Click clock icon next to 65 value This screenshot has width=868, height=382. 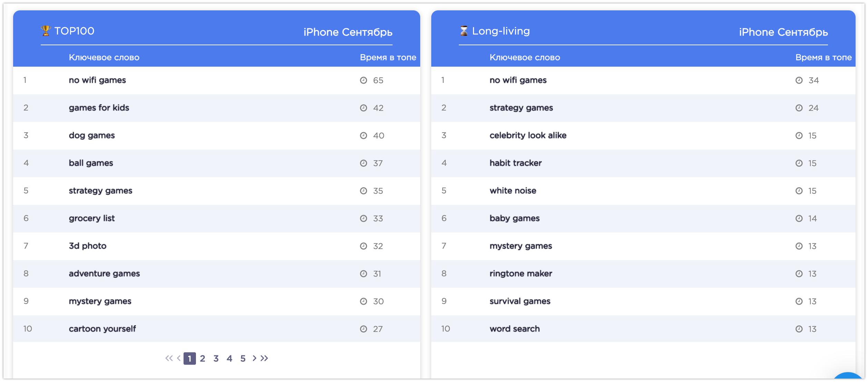pyautogui.click(x=363, y=80)
